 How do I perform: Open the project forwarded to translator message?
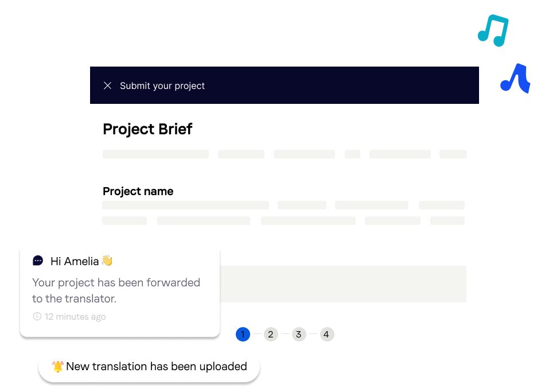(x=116, y=290)
